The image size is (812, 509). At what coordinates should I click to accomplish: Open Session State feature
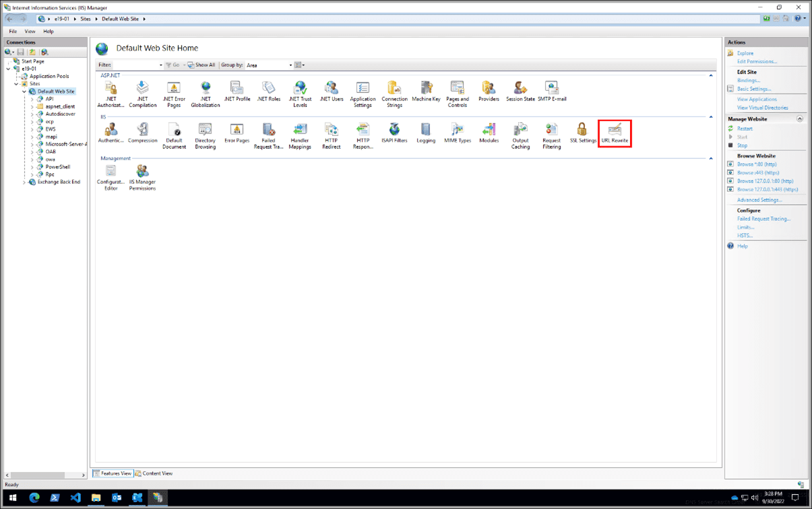[x=520, y=92]
